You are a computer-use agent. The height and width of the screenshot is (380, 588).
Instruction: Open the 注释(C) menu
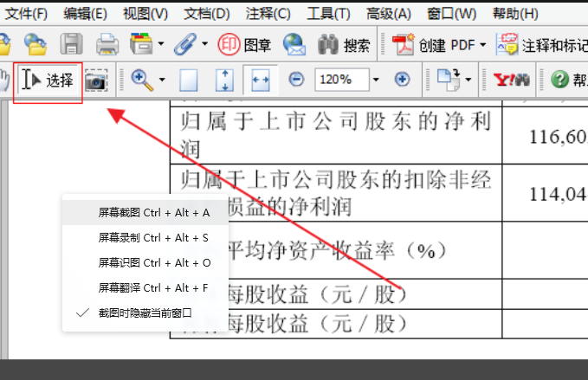pyautogui.click(x=268, y=14)
